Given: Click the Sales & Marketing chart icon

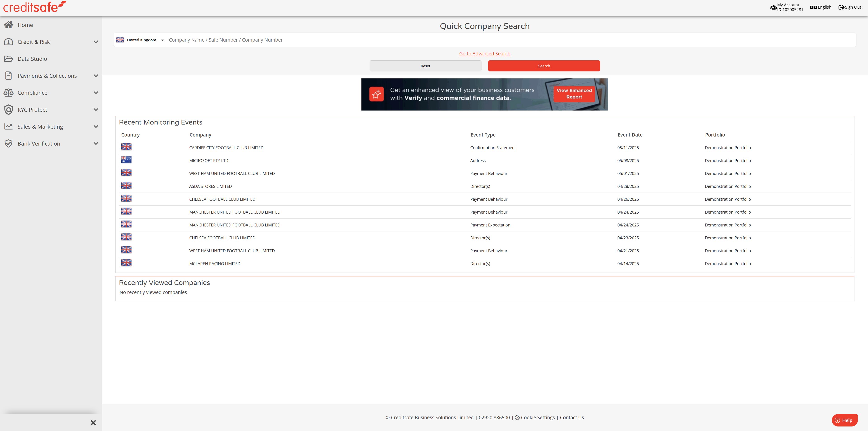Looking at the screenshot, I should tap(8, 126).
